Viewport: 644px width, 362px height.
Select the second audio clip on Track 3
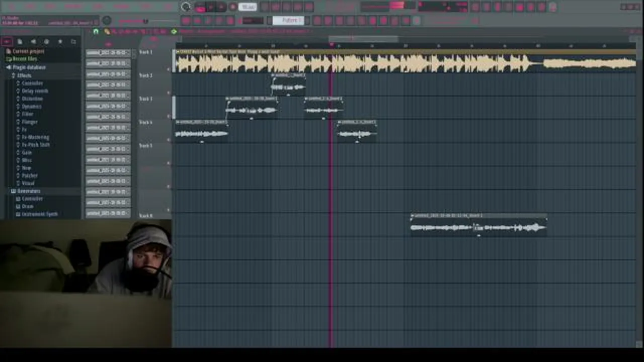[324, 108]
